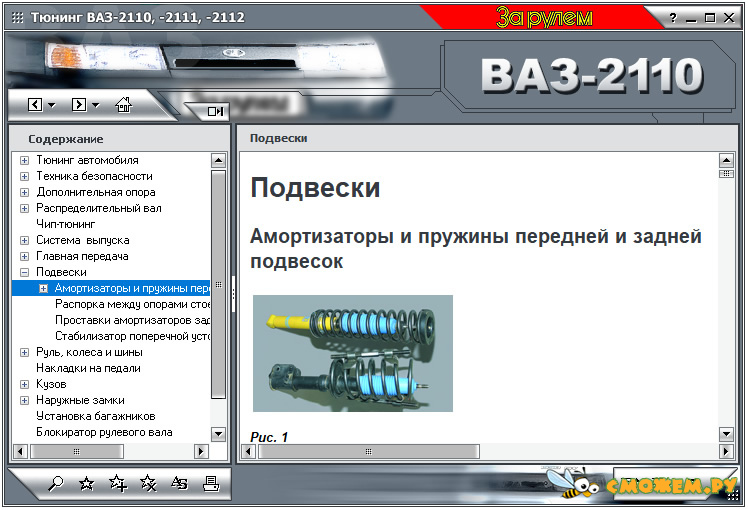Click the Рис. 1 figure caption

coord(269,437)
